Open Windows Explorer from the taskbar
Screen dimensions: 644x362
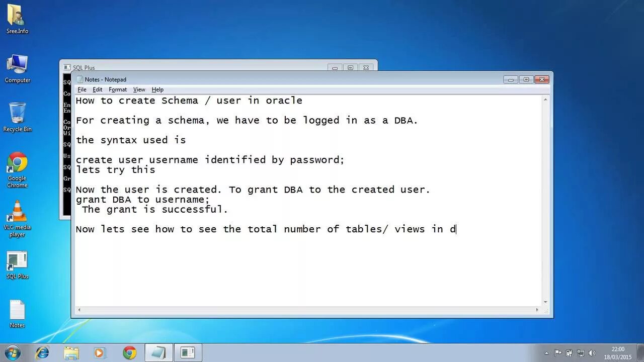click(x=71, y=353)
